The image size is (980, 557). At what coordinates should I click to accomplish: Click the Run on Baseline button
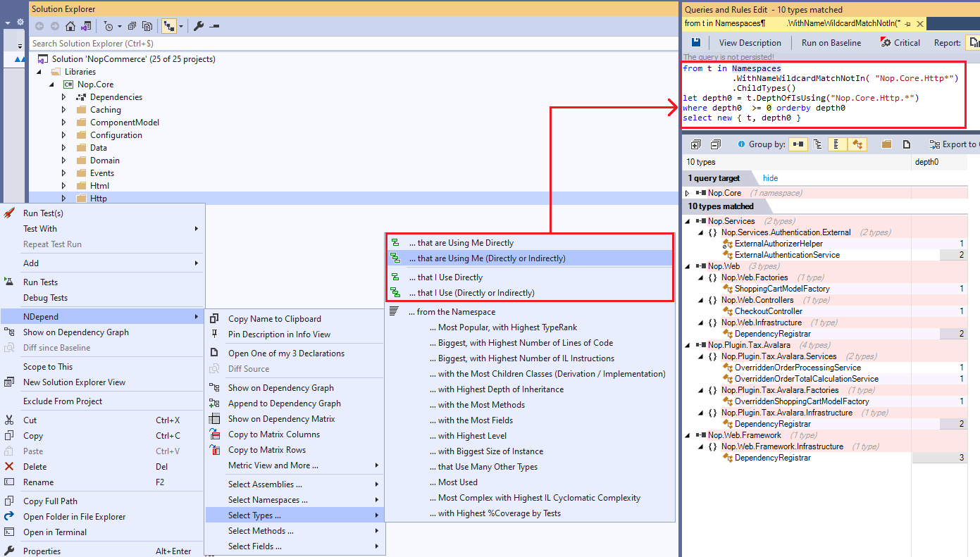[831, 42]
